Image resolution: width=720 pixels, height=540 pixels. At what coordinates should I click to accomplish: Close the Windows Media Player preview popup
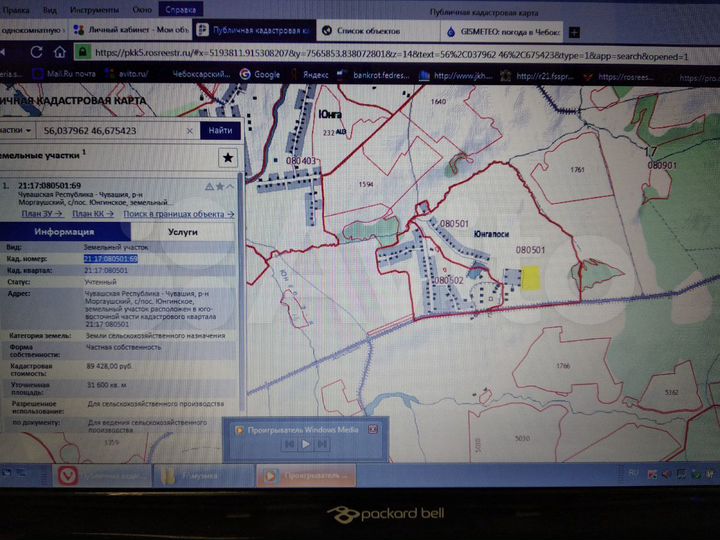(373, 429)
